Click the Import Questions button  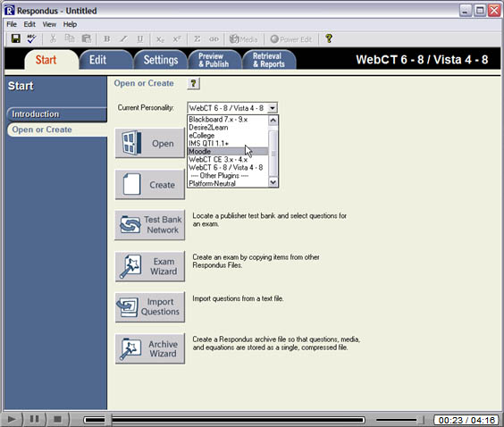tap(150, 306)
